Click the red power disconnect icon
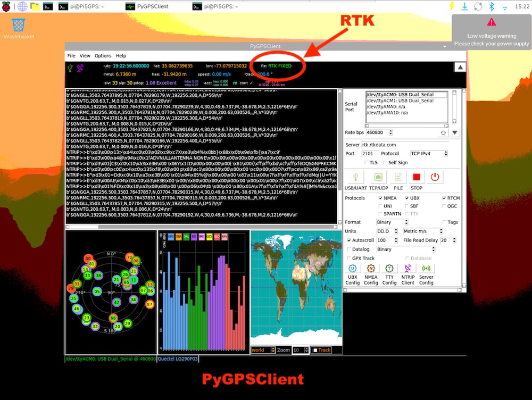Image resolution: width=532 pixels, height=400 pixels. 435,177
